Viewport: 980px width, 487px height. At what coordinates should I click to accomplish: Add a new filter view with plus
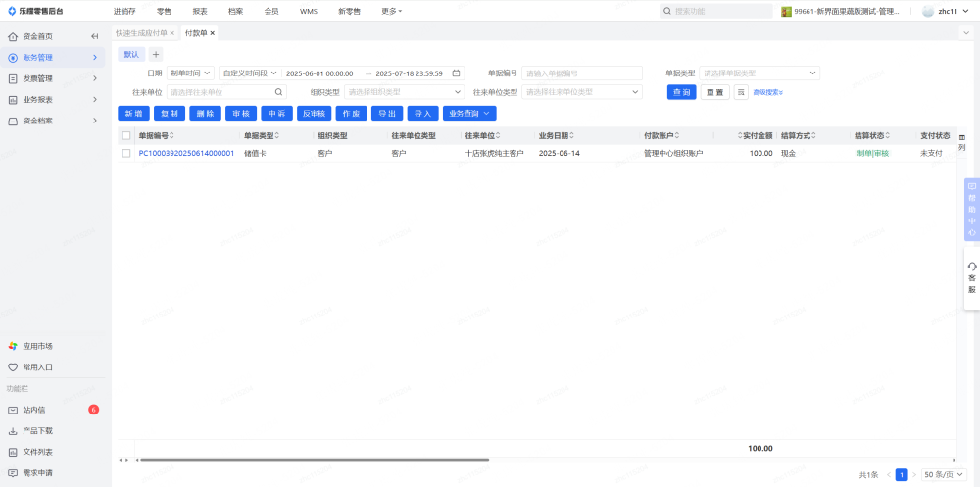tap(155, 54)
